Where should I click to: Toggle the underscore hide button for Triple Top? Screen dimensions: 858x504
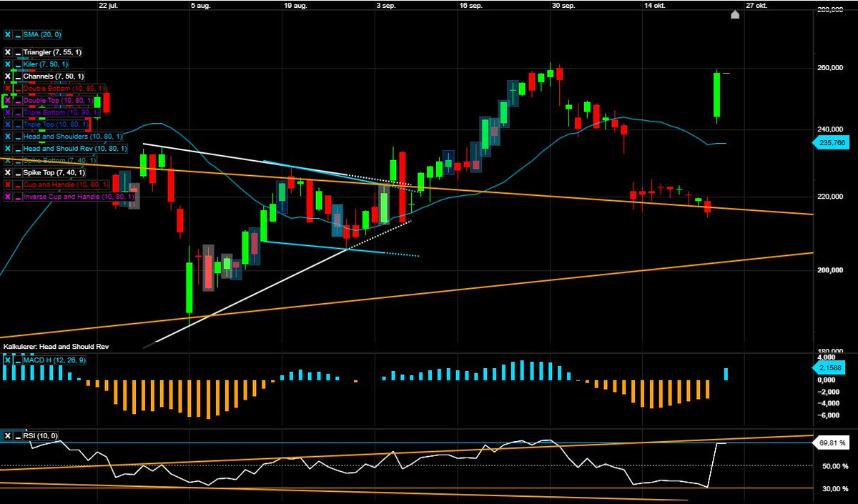(18, 124)
